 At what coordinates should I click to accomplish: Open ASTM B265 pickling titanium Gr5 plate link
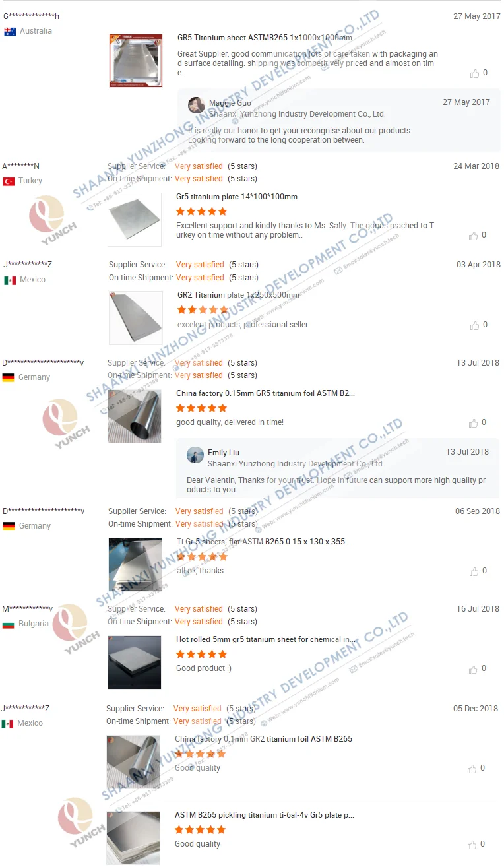[x=265, y=815]
